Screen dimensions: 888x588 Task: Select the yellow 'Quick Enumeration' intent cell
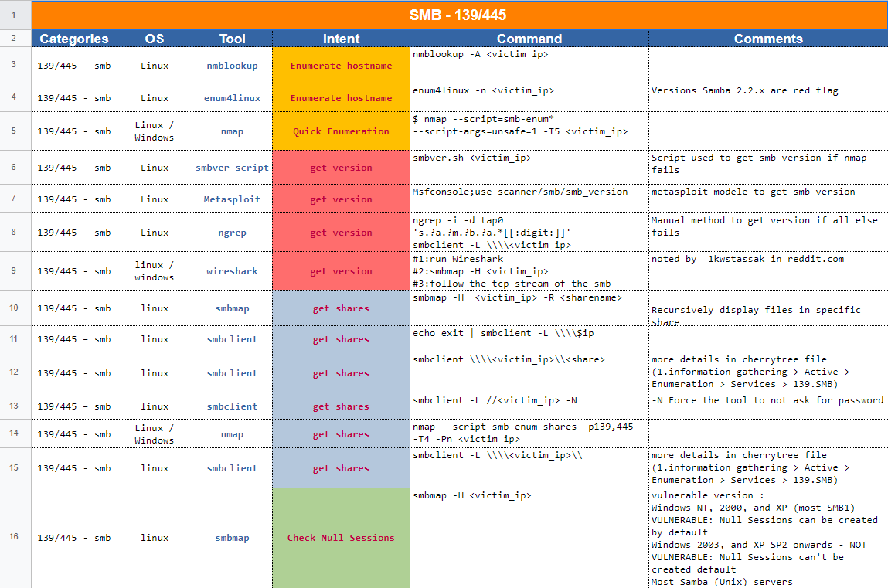pyautogui.click(x=341, y=131)
